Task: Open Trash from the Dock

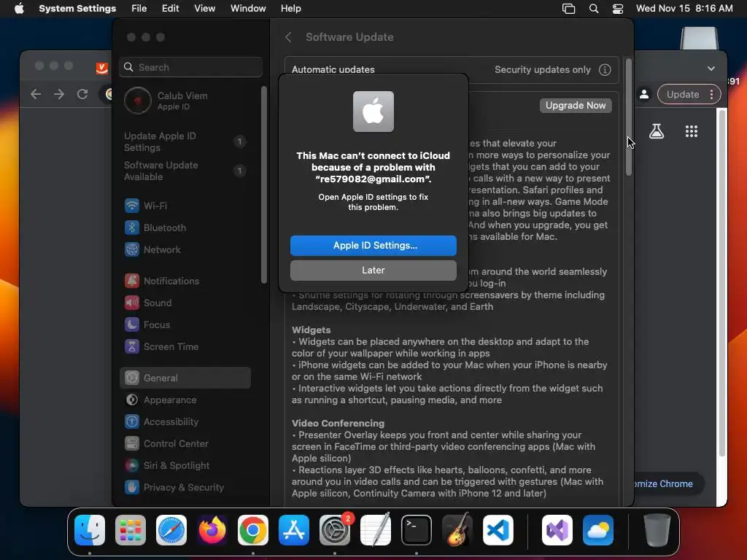Action: pyautogui.click(x=657, y=530)
